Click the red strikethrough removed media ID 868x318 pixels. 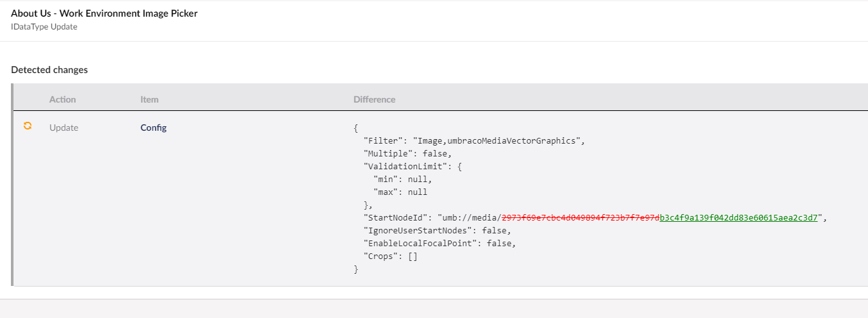point(580,218)
